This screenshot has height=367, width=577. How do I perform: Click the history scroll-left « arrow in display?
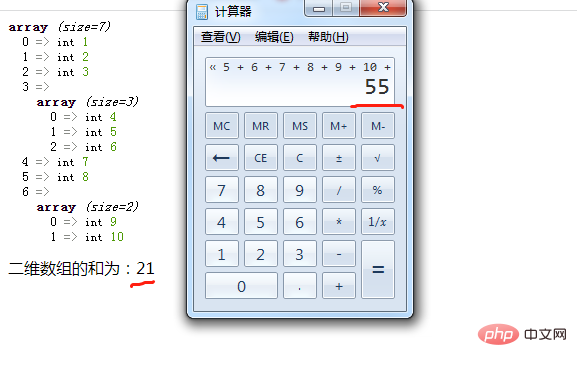(213, 67)
